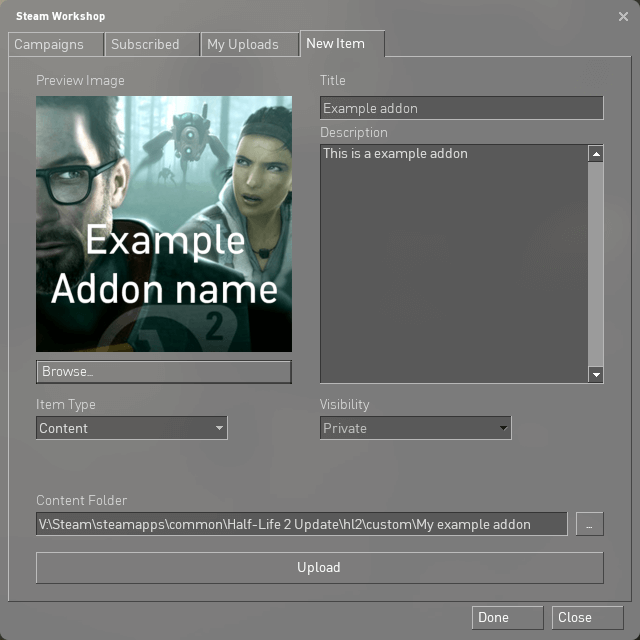Click description scrollbar down arrow
Screen dimensions: 640x640
(x=596, y=374)
